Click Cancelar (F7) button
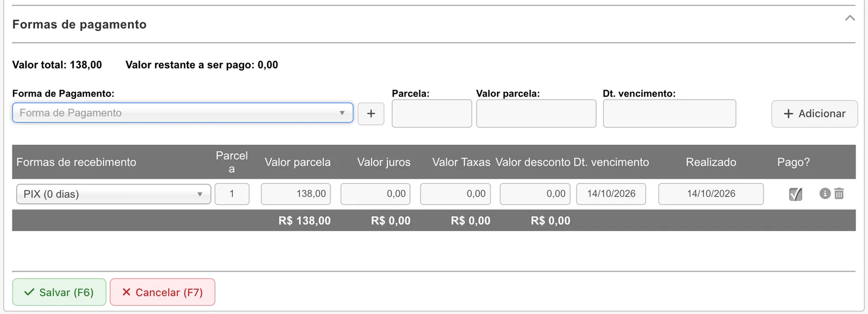Image resolution: width=868 pixels, height=314 pixels. (162, 292)
